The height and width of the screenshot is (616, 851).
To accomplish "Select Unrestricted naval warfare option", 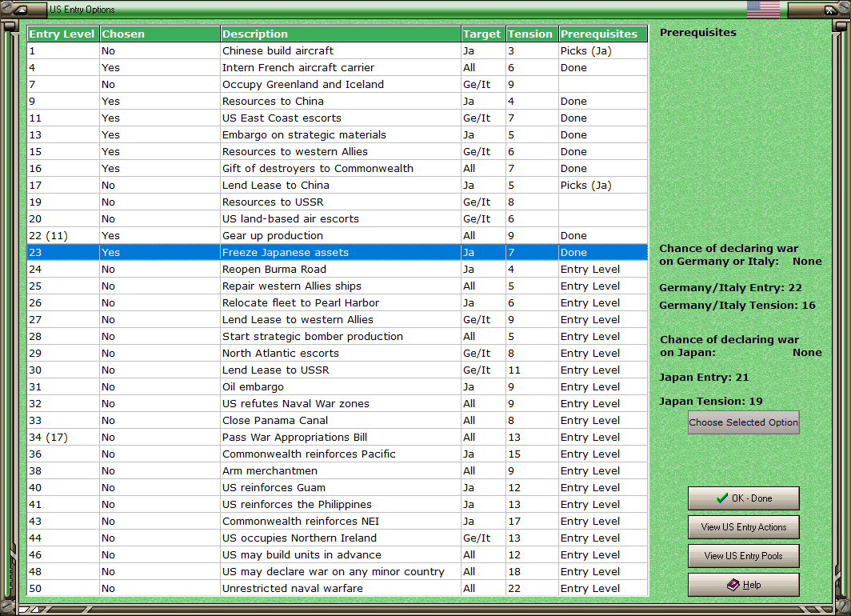I will coord(338,588).
